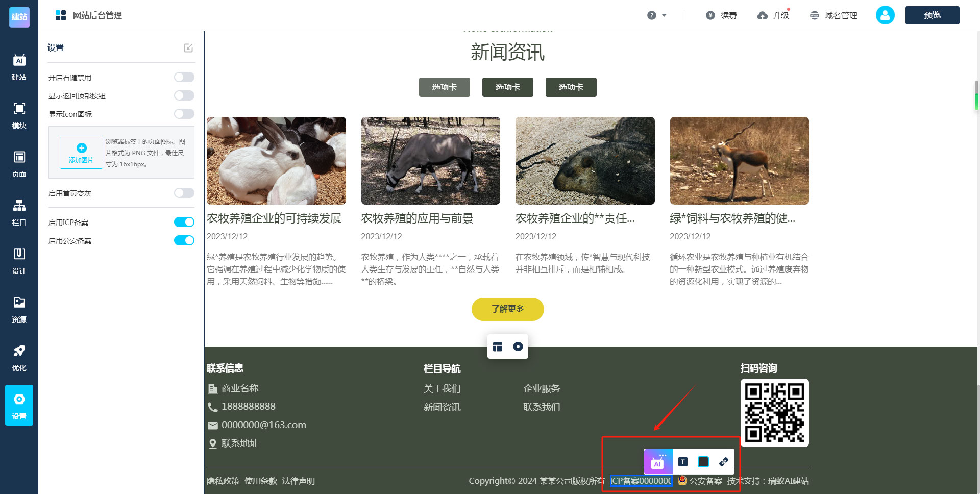Click the edit icon in 设置 header
The height and width of the screenshot is (494, 980).
point(188,48)
